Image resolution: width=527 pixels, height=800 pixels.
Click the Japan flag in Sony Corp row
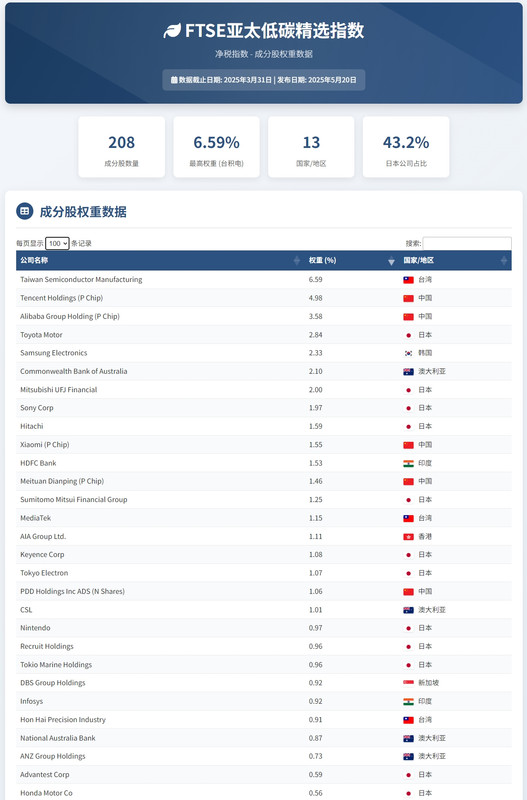(409, 408)
